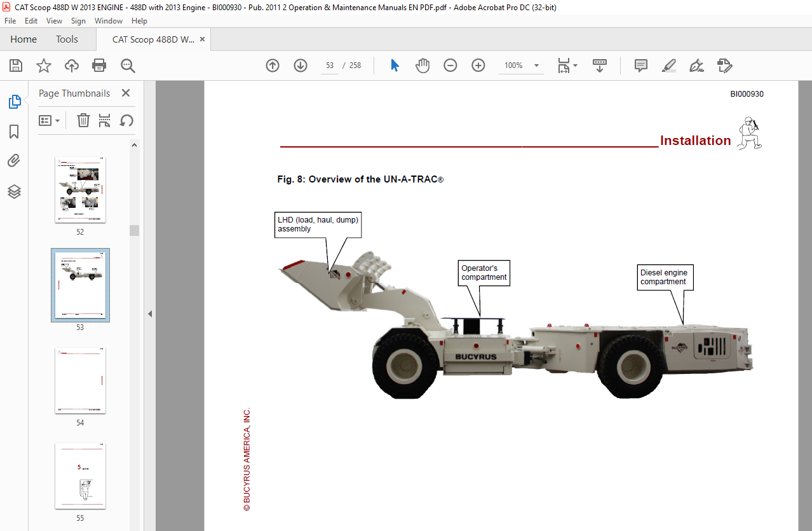This screenshot has height=531, width=812.
Task: Open the File menu
Action: (10, 21)
